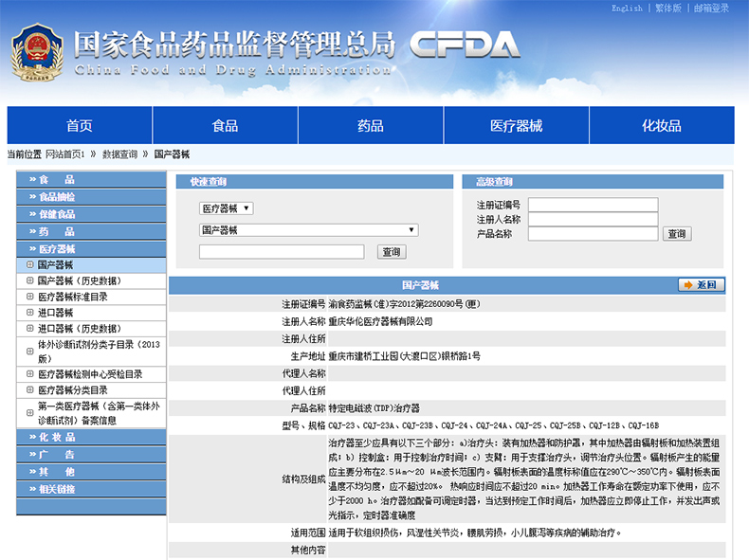Image resolution: width=749 pixels, height=560 pixels.
Task: Open the 相关链接 sidebar section
Action: [x=91, y=489]
